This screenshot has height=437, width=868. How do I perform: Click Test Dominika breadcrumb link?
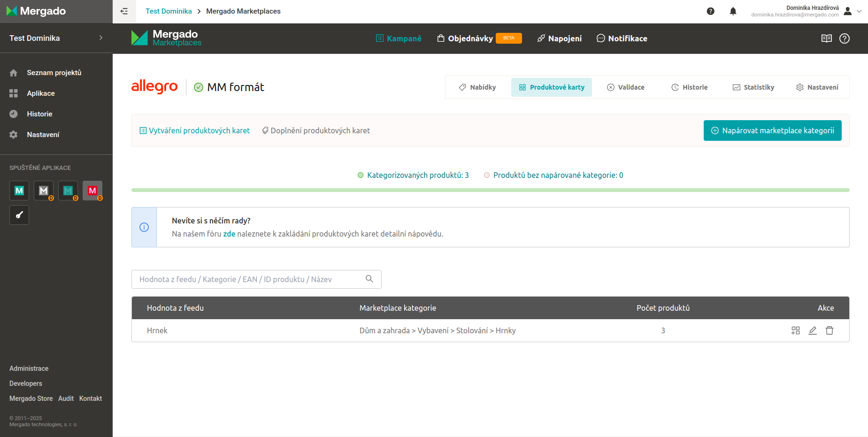(x=169, y=11)
